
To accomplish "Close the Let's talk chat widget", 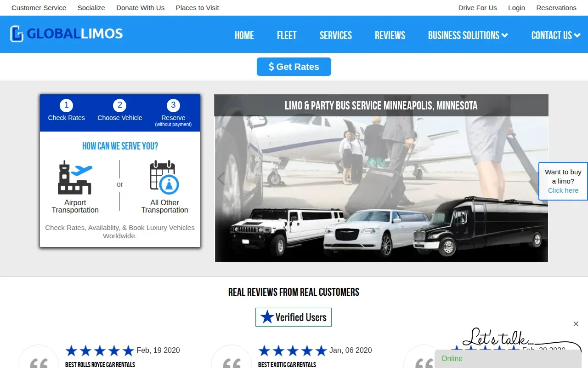I will point(576,324).
